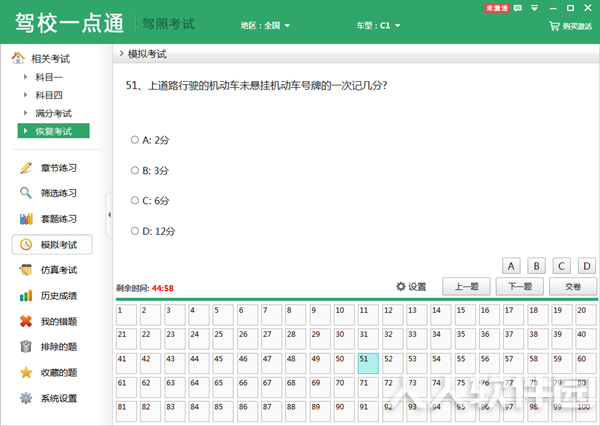Jump to question 35 in grid
Screen dimensions: 600x426
pos(465,339)
